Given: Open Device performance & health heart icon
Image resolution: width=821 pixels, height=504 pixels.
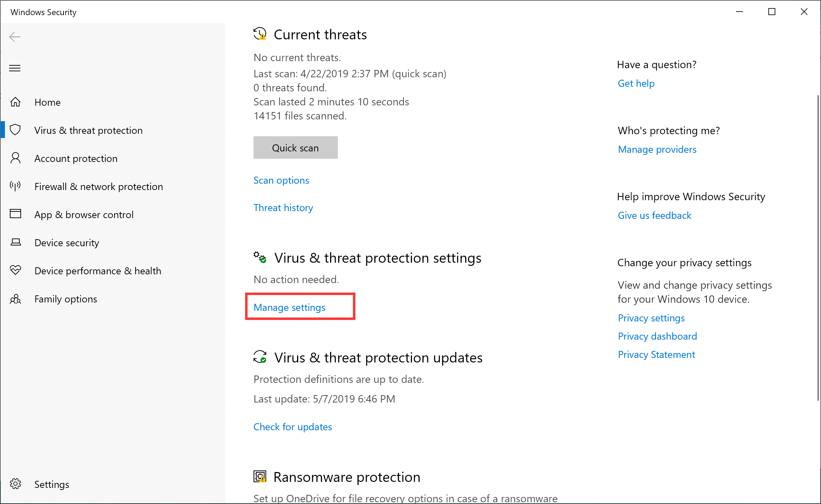Looking at the screenshot, I should (x=15, y=270).
